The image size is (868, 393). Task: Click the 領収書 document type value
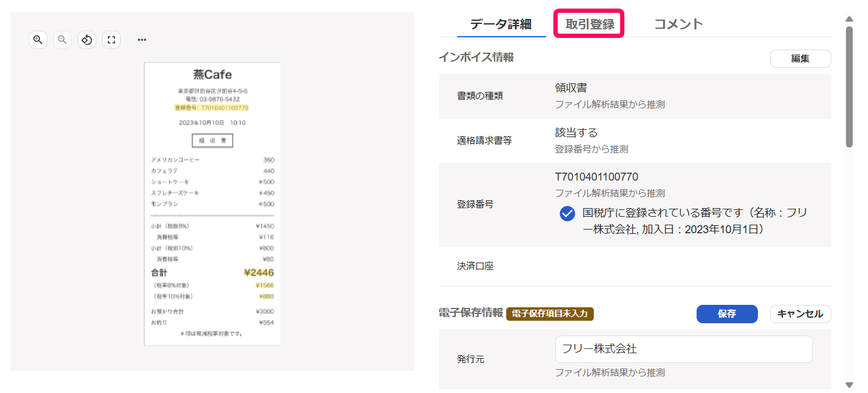(571, 88)
